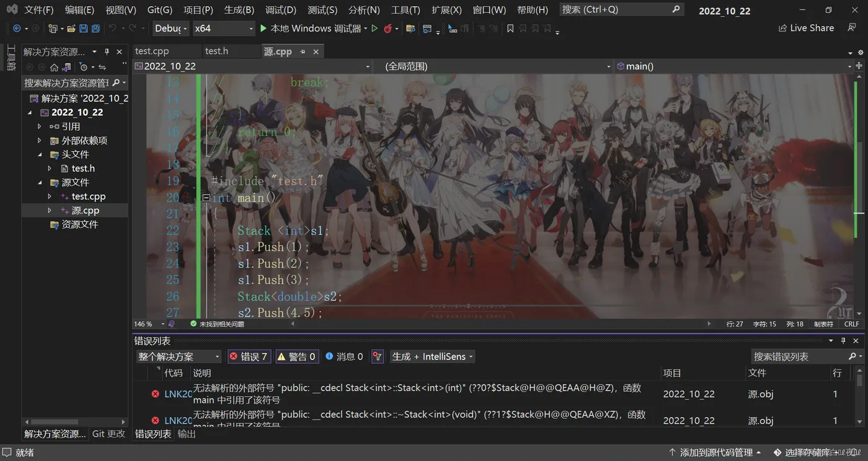Click the pin icon on 源.cpp tab
Viewport: 868px width, 461px height.
coord(303,51)
